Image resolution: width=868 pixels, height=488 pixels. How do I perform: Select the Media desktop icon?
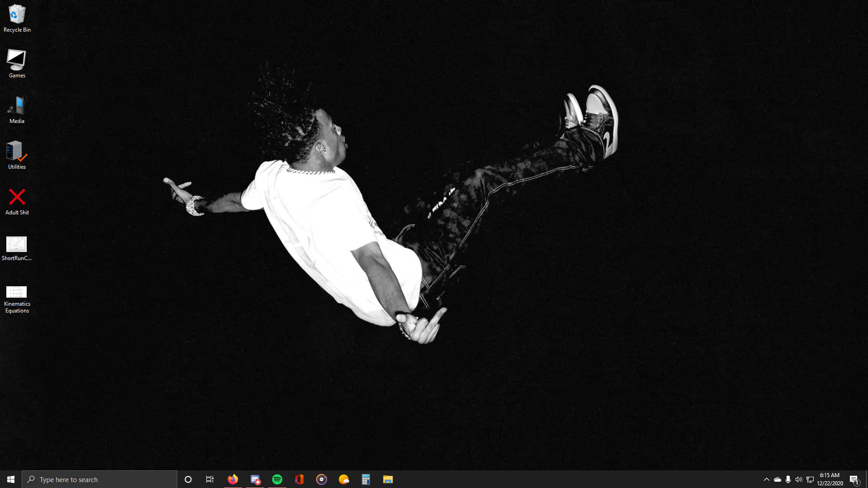pos(17,109)
